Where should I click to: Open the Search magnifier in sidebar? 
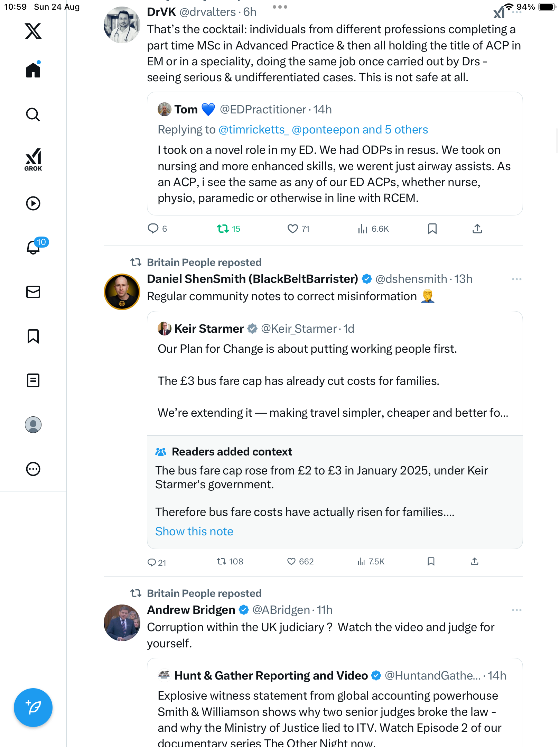click(33, 114)
